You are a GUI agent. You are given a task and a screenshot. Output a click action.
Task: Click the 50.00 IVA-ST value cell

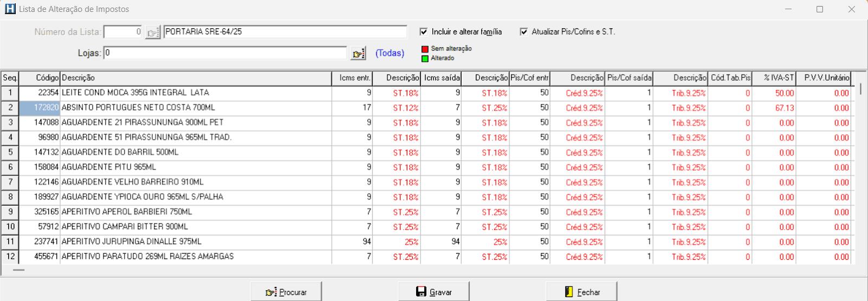click(x=774, y=93)
